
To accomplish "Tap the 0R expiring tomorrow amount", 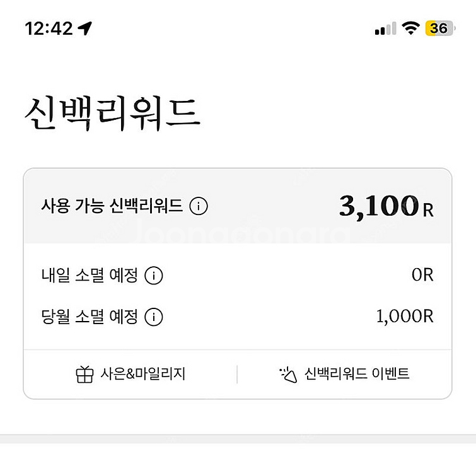I will tap(421, 276).
